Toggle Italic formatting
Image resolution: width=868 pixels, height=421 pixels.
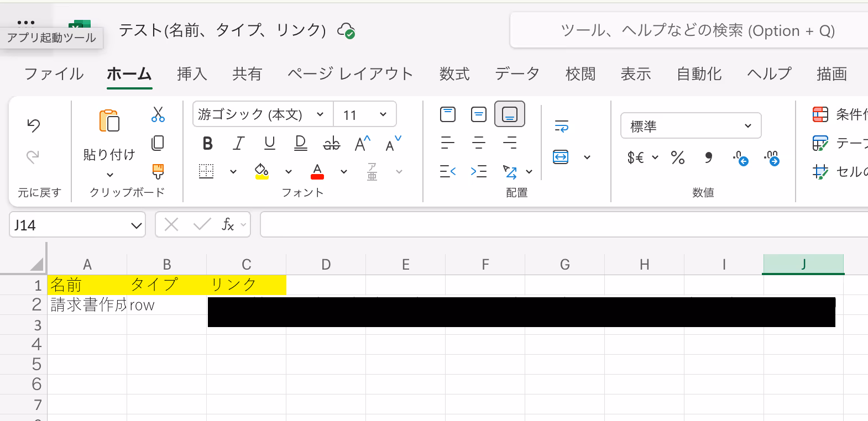239,144
